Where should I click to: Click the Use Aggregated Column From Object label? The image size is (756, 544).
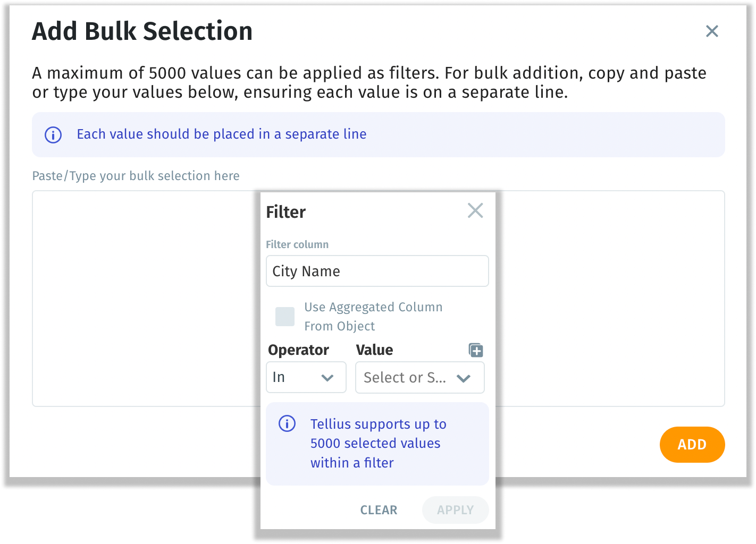[373, 317]
